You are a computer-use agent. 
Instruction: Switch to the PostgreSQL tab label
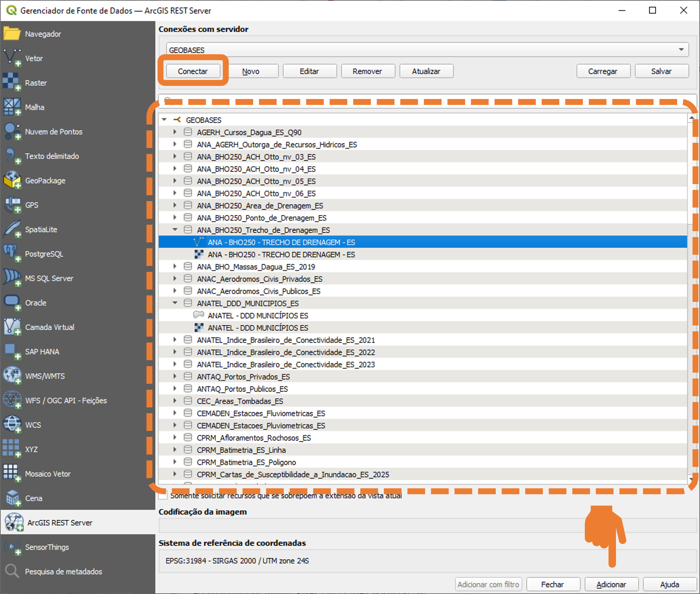[44, 254]
